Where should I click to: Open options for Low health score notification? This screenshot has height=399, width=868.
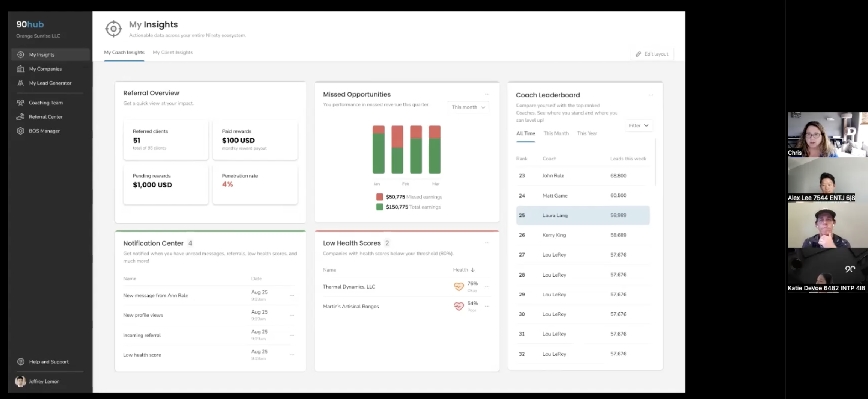tap(292, 355)
